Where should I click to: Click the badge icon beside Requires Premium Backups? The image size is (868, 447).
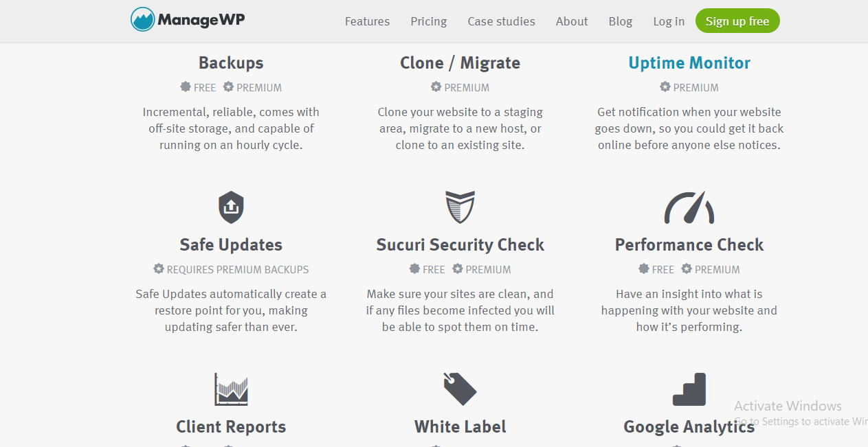click(159, 269)
